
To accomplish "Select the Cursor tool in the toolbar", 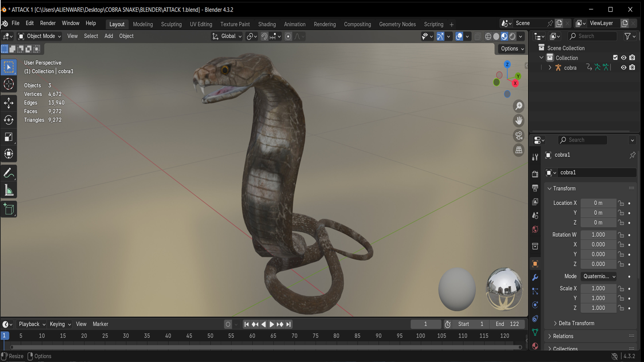I will [x=9, y=84].
